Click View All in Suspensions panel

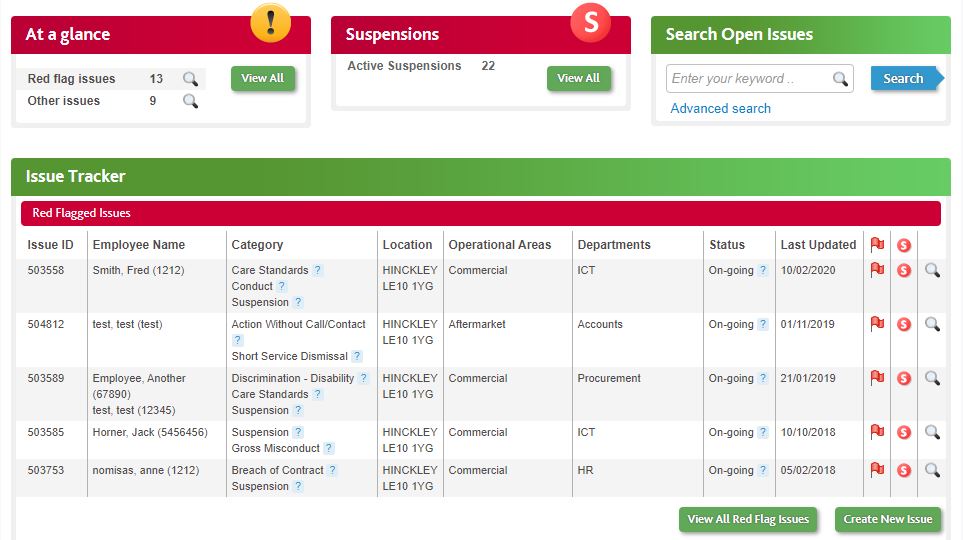pos(578,78)
